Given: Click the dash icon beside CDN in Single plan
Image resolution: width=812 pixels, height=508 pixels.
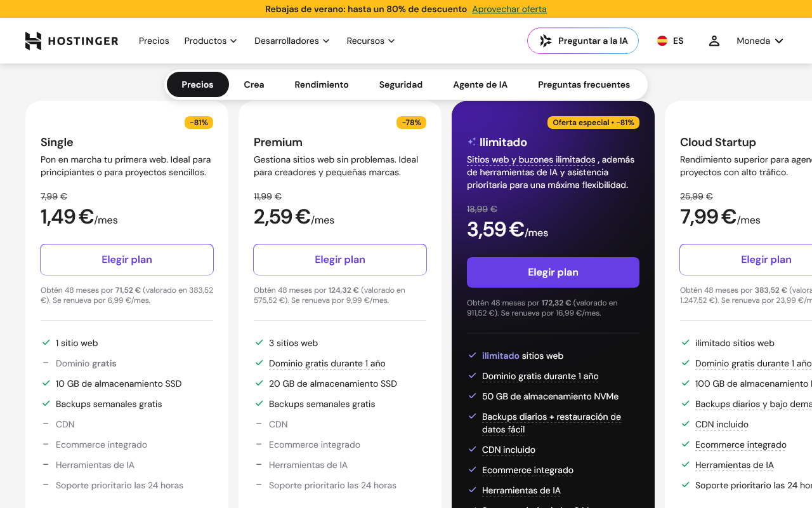Looking at the screenshot, I should coord(46,424).
